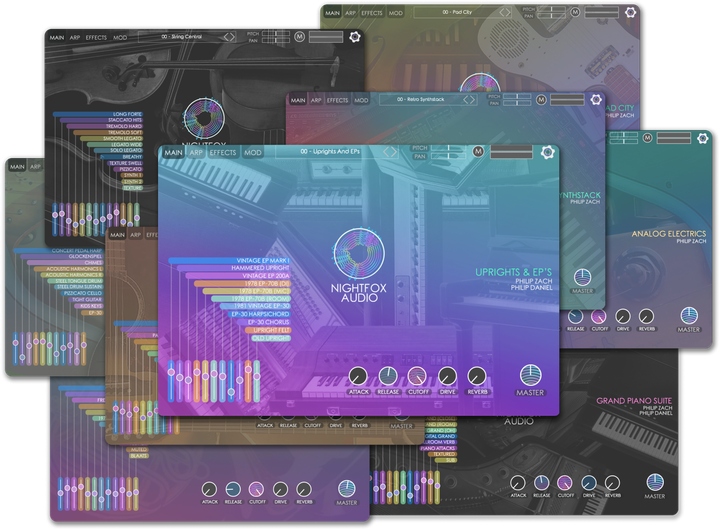Click the Reverb knob in Uprights panel
The height and width of the screenshot is (530, 720).
coord(476,377)
